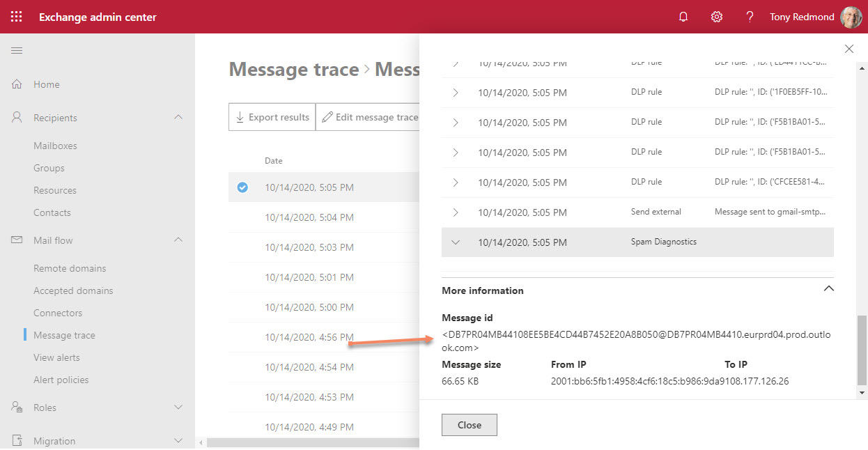The image size is (868, 450).
Task: Open Connectors in the Mail flow menu
Action: [x=58, y=313]
